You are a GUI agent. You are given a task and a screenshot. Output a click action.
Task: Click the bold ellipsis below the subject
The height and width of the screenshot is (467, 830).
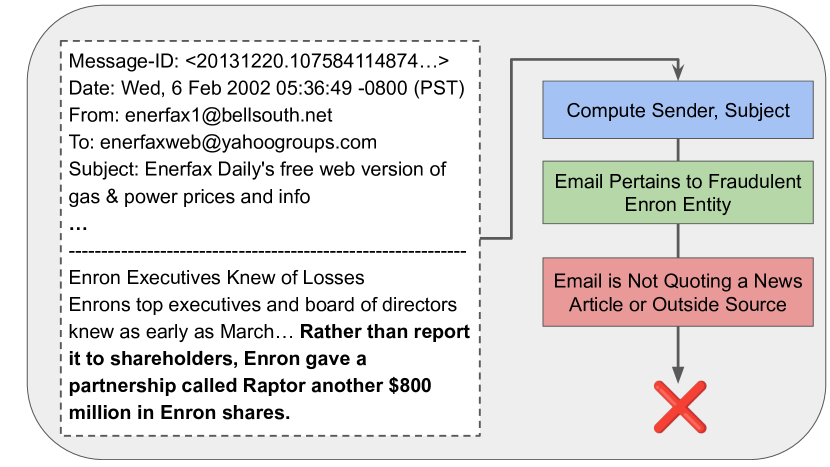tap(78, 228)
